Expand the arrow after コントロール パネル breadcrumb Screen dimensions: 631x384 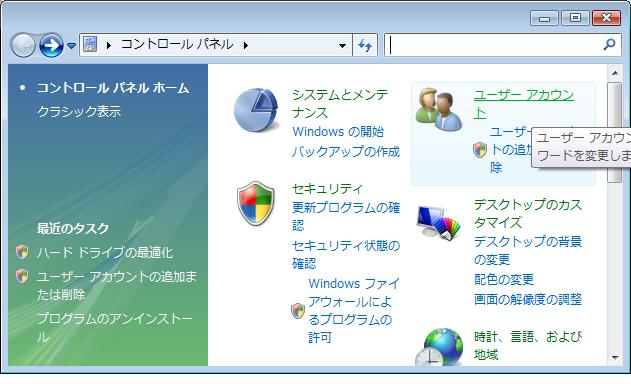click(245, 45)
